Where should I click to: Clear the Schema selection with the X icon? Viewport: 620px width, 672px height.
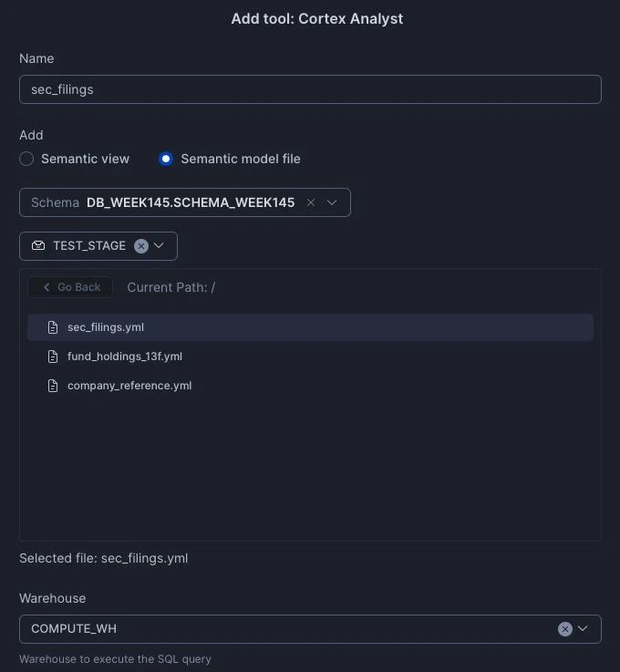coord(311,202)
